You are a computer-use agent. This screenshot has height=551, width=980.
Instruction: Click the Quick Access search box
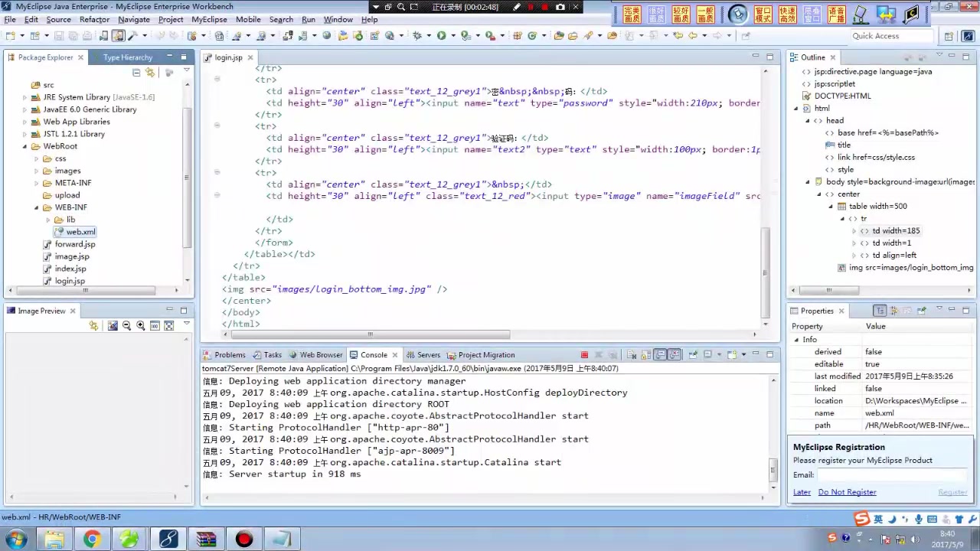click(891, 36)
